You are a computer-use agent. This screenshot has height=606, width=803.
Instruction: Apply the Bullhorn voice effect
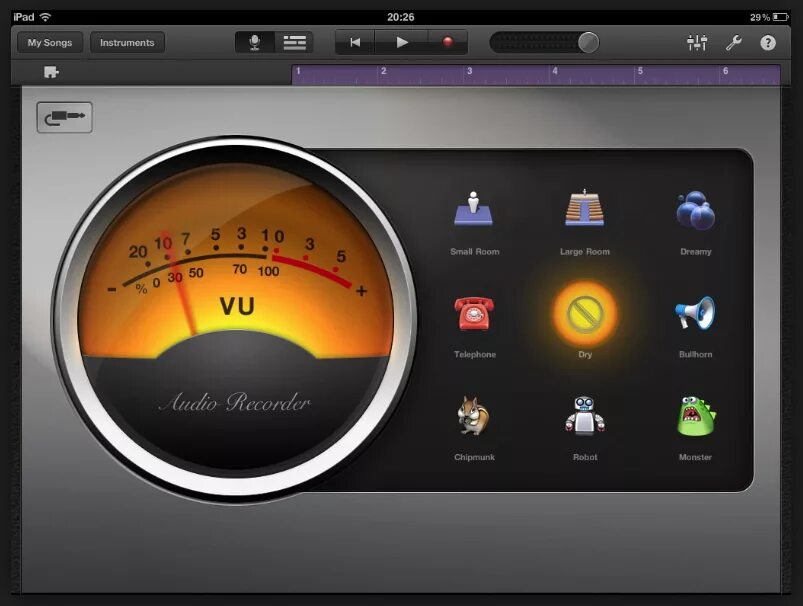pos(695,312)
